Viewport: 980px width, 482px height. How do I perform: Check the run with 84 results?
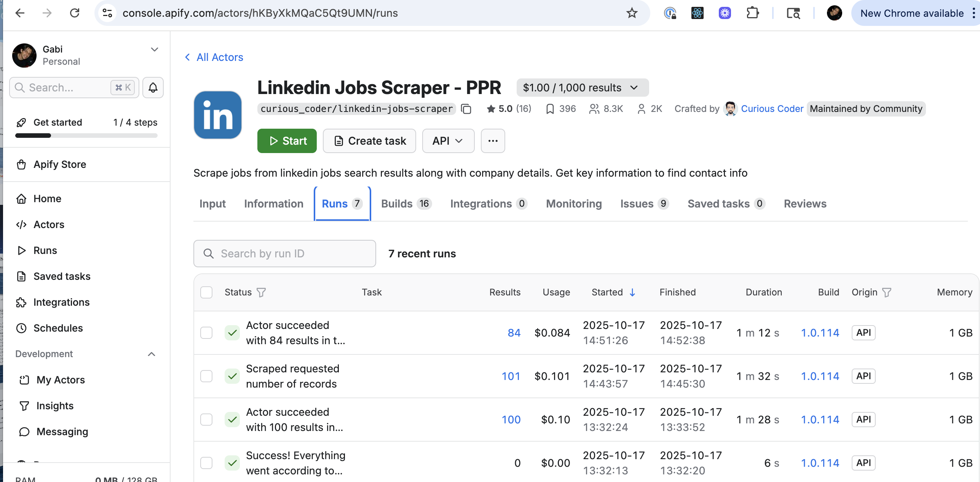[206, 333]
